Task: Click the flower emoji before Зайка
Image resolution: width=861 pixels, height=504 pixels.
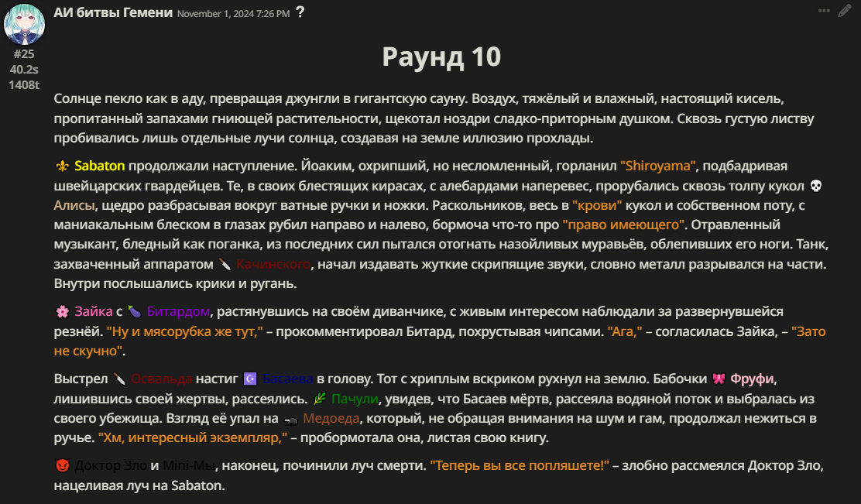Action: (x=62, y=312)
